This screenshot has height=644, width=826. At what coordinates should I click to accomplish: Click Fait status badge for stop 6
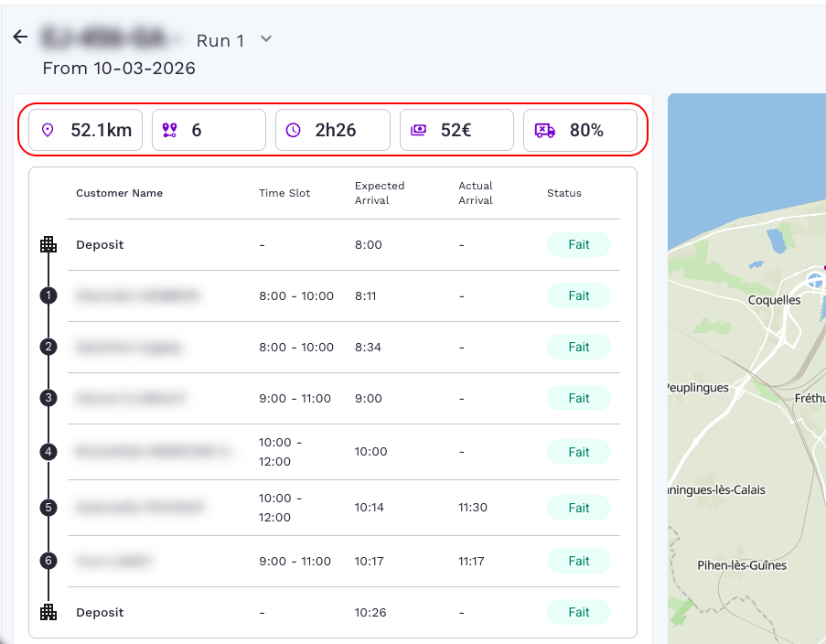pos(578,561)
